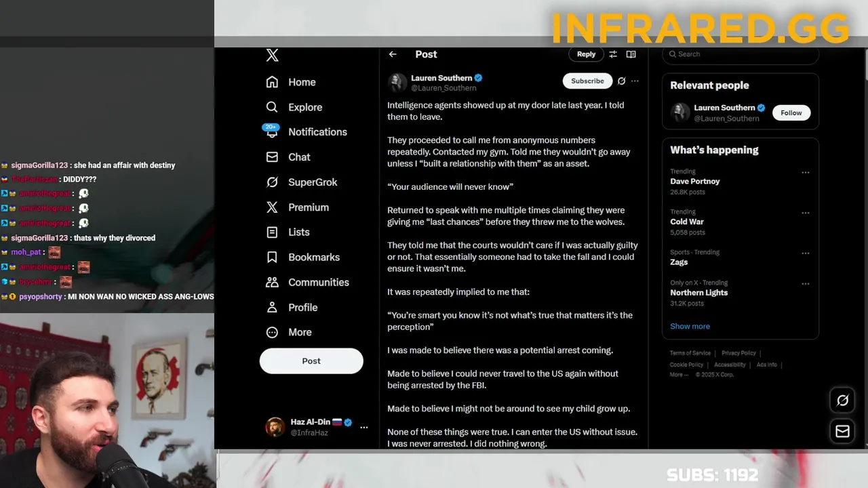Open the floating messages envelope button
The image size is (868, 488).
click(x=842, y=431)
